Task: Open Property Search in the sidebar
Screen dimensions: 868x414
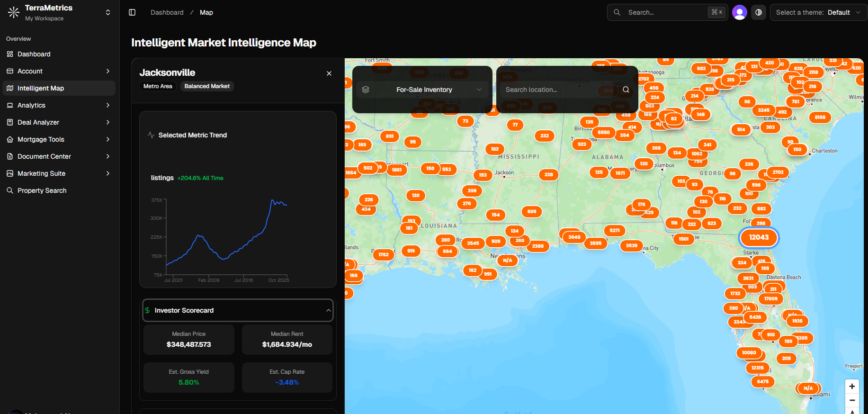Action: [x=42, y=190]
